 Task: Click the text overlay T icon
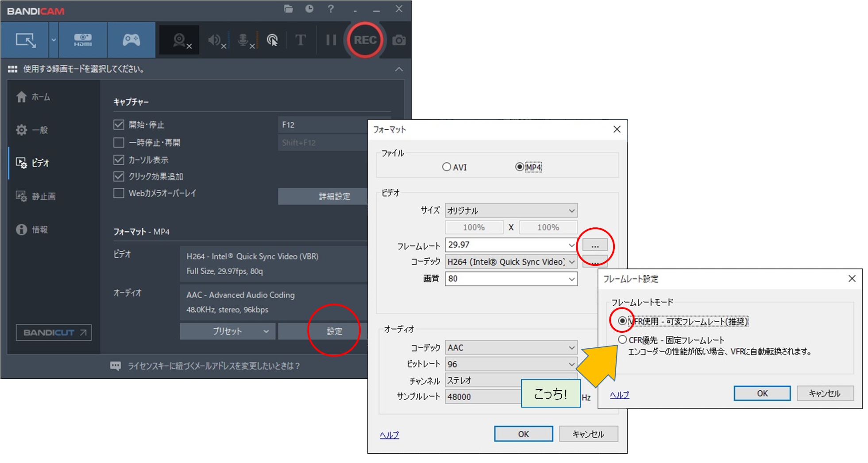pos(300,40)
